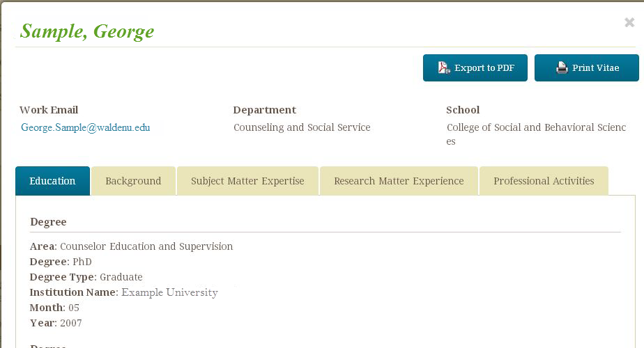This screenshot has width=644, height=348.
Task: Go to the Research Matter Experience tab
Action: [x=399, y=181]
